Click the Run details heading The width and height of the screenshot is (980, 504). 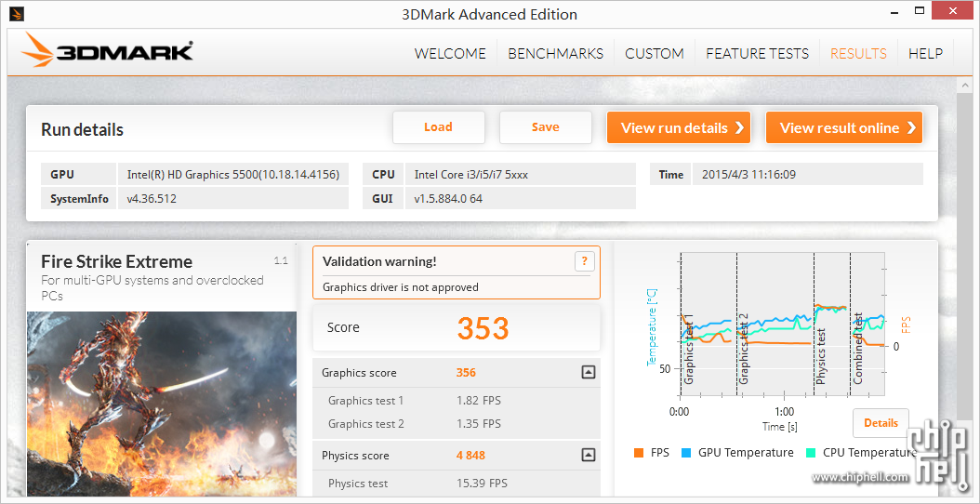point(83,129)
